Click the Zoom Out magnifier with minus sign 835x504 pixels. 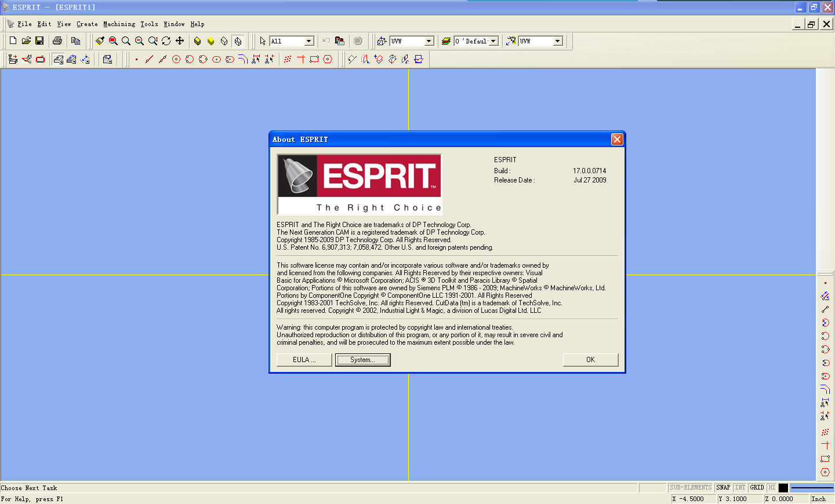tap(139, 41)
